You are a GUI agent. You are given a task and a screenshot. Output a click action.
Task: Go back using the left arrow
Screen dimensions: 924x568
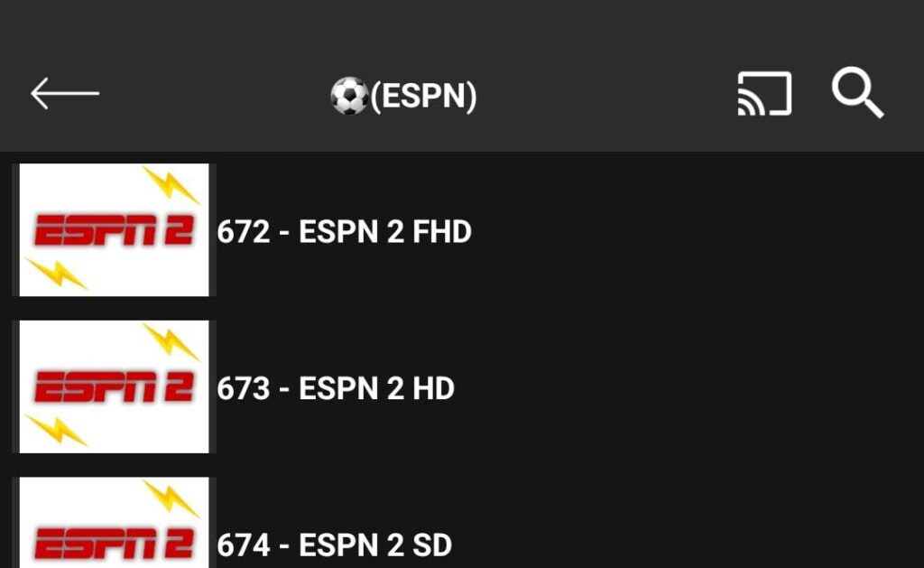pyautogui.click(x=64, y=93)
